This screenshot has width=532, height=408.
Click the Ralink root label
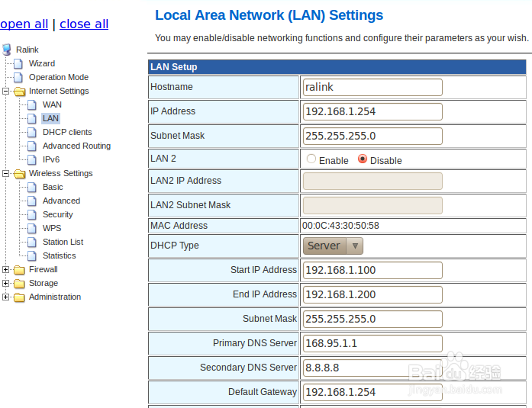coord(27,50)
